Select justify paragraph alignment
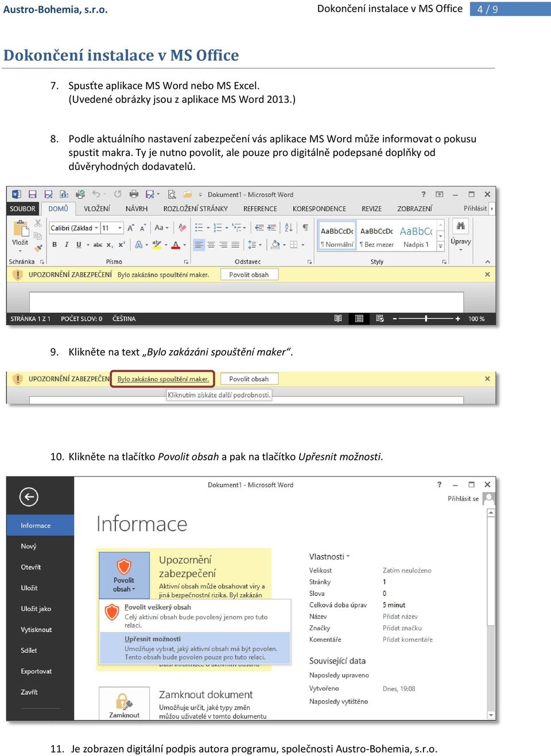The width and height of the screenshot is (551, 756). click(235, 245)
